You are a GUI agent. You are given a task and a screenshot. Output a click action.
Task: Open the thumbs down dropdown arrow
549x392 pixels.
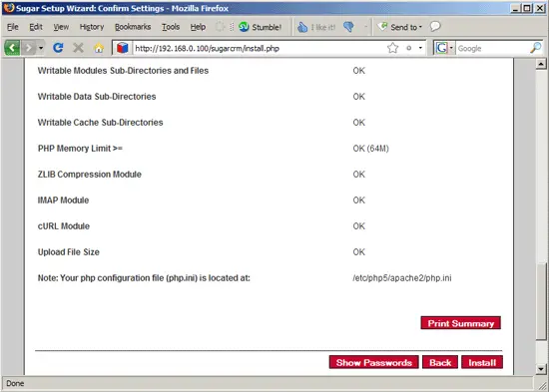coord(365,27)
